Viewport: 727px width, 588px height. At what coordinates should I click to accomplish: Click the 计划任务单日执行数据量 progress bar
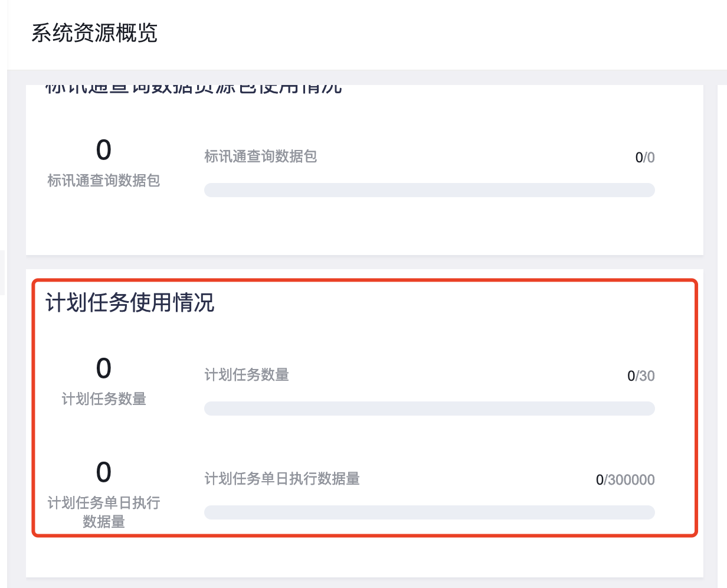click(x=430, y=512)
